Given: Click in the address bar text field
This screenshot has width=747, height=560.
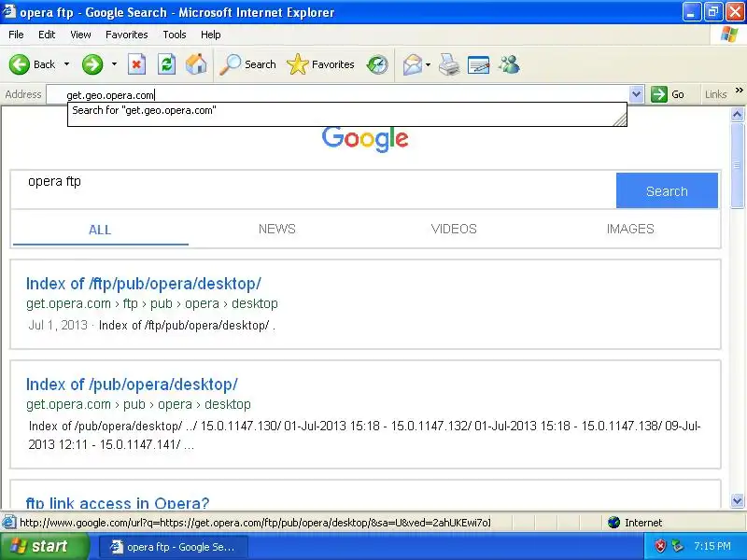Looking at the screenshot, I should (338, 94).
